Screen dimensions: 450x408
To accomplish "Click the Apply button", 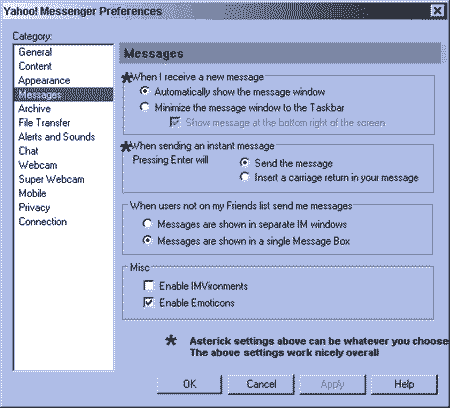I will tap(333, 384).
